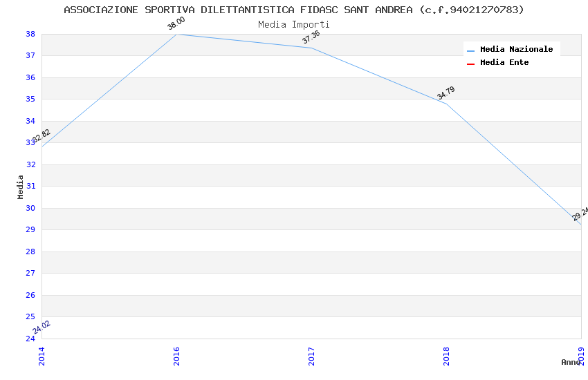This screenshot has height=380, width=588.
Task: Click the 2017 x-axis year label
Action: [x=311, y=357]
